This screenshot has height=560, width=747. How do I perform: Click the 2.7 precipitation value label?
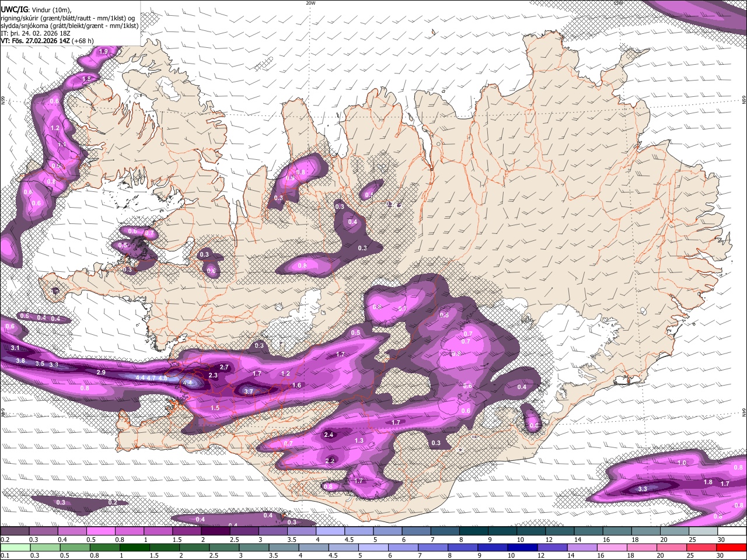[224, 367]
